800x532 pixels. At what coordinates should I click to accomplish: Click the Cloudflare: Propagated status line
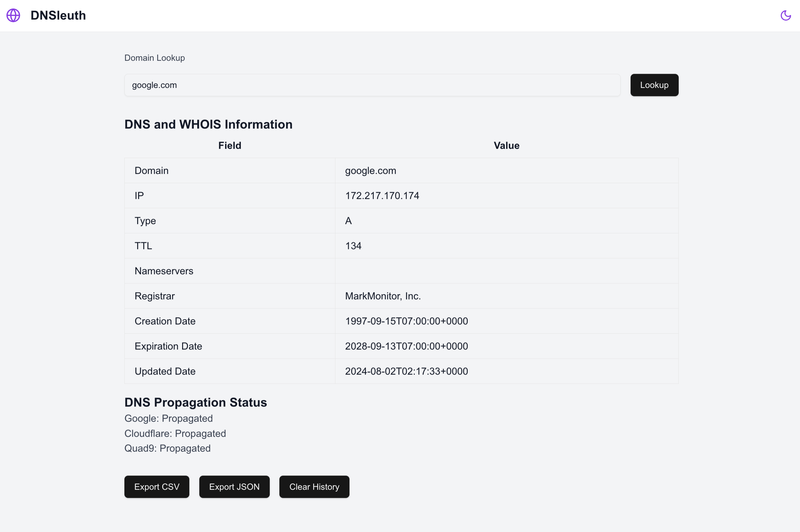(175, 433)
